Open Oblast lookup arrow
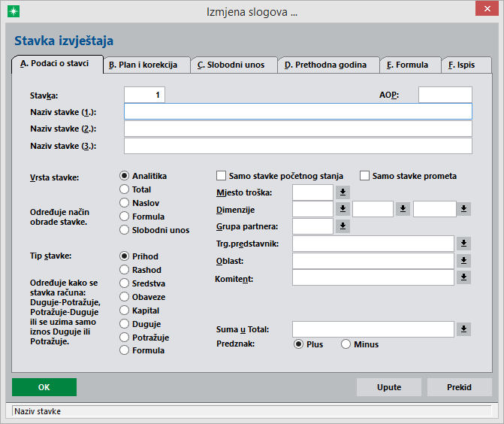504x424 pixels. coord(463,261)
